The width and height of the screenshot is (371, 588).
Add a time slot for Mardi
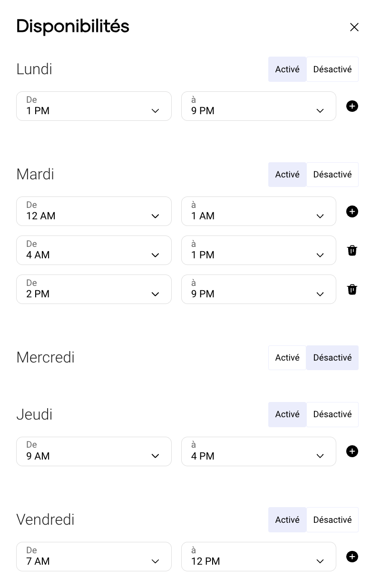pyautogui.click(x=352, y=211)
